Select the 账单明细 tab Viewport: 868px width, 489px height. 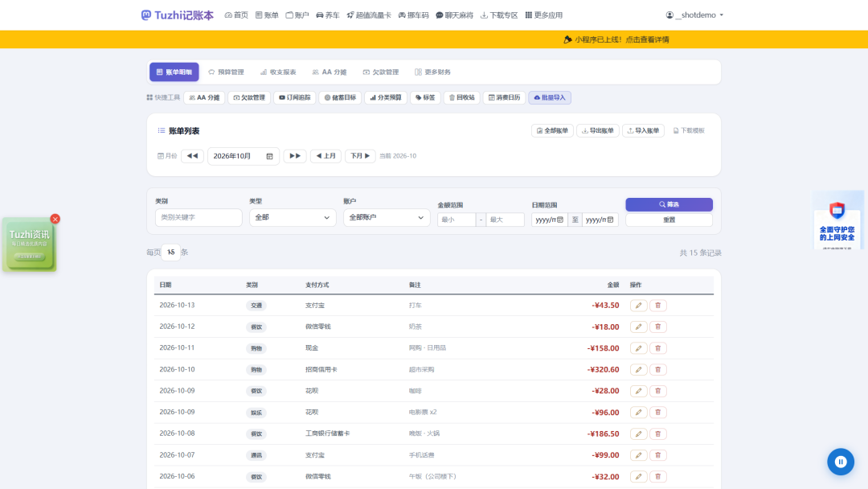pyautogui.click(x=174, y=72)
